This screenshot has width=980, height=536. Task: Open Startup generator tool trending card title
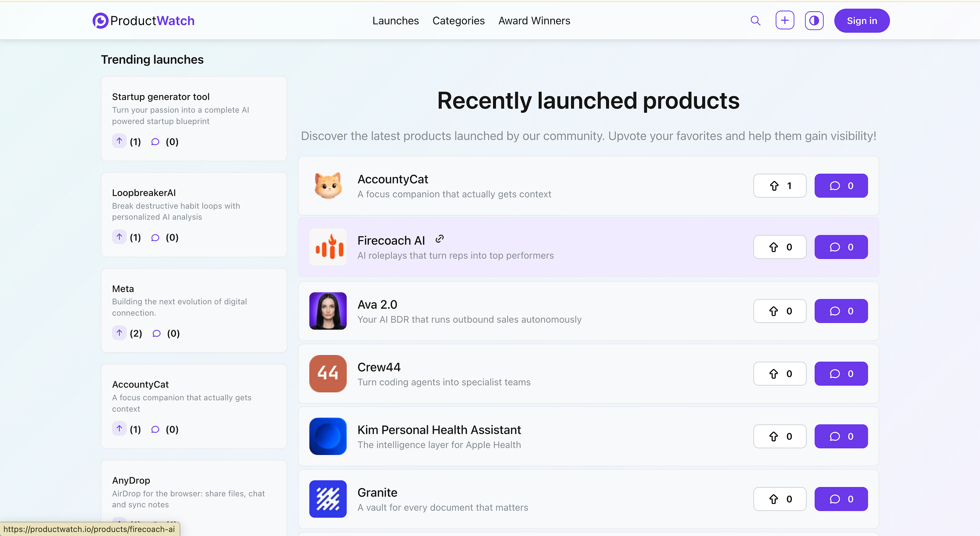(161, 96)
